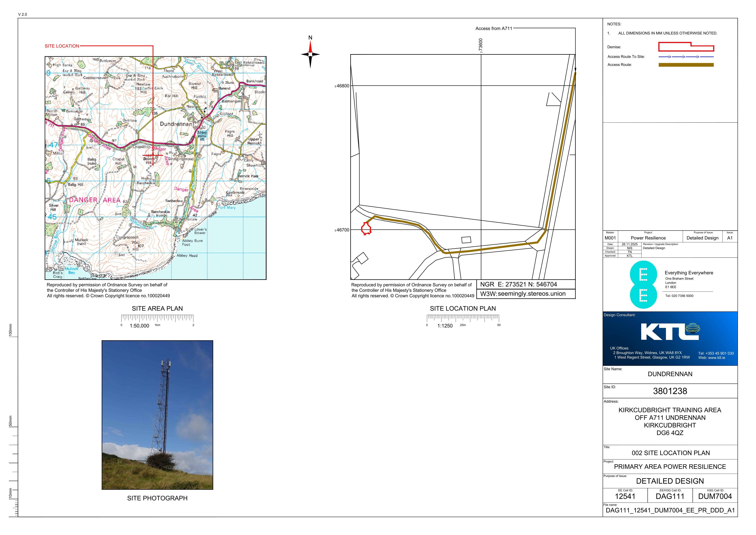The height and width of the screenshot is (535, 756).
Task: Click the red demise outline on location plan
Action: pyautogui.click(x=366, y=229)
